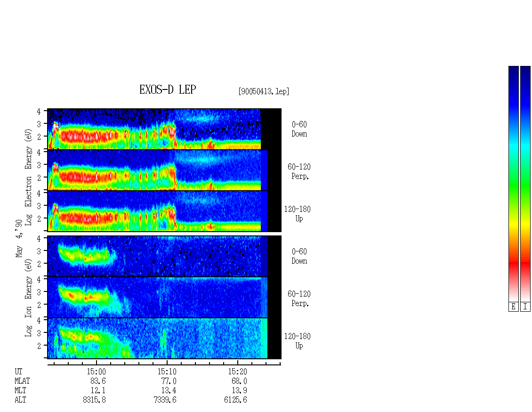Select the altitude value 6125.6
Image resolution: width=532 pixels, height=412 pixels.
(x=235, y=400)
